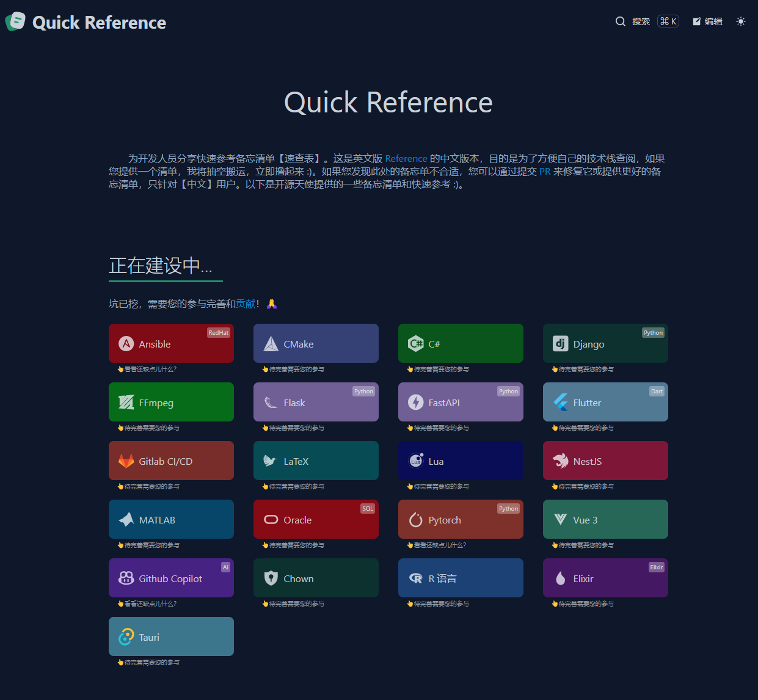Click the Elixir droplet icon
This screenshot has height=700, width=758.
coord(560,578)
